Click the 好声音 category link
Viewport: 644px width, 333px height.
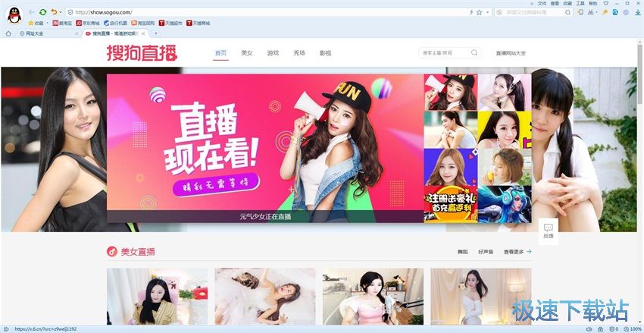click(486, 252)
